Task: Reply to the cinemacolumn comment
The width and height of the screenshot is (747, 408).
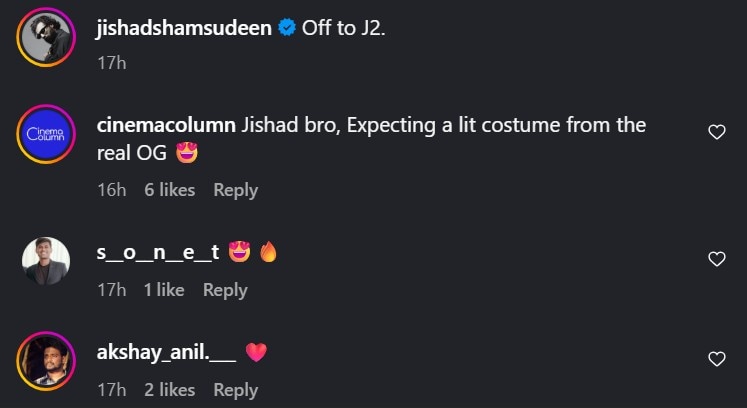Action: [235, 190]
